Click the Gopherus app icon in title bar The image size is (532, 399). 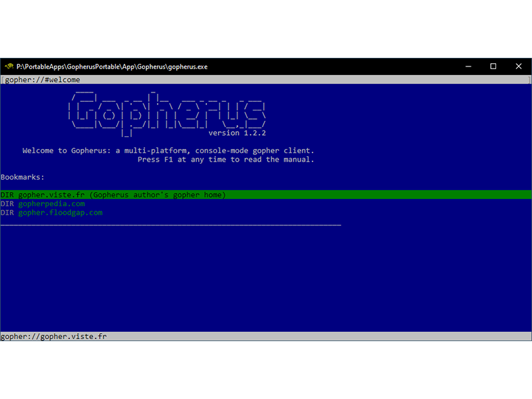9,66
